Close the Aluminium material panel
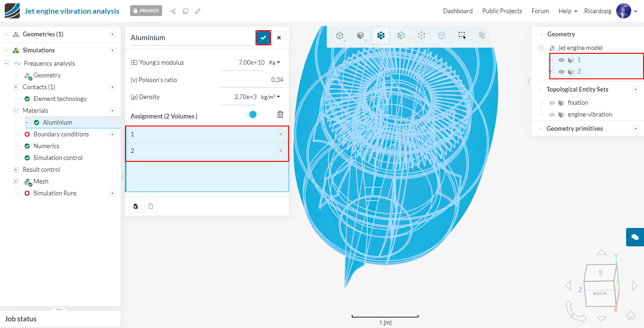 pyautogui.click(x=279, y=38)
